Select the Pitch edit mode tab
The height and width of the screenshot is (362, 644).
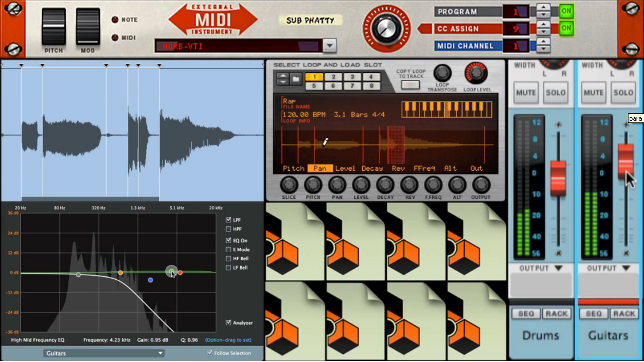click(x=293, y=168)
